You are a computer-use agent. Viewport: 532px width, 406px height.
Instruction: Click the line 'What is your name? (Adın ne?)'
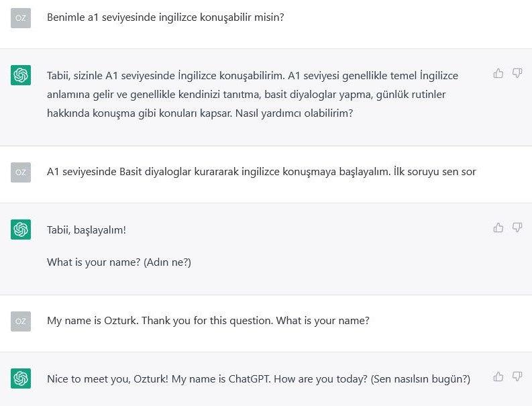119,262
